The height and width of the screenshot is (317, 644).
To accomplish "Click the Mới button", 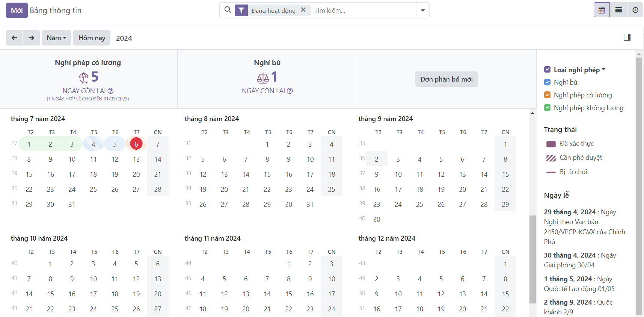I will point(17,11).
